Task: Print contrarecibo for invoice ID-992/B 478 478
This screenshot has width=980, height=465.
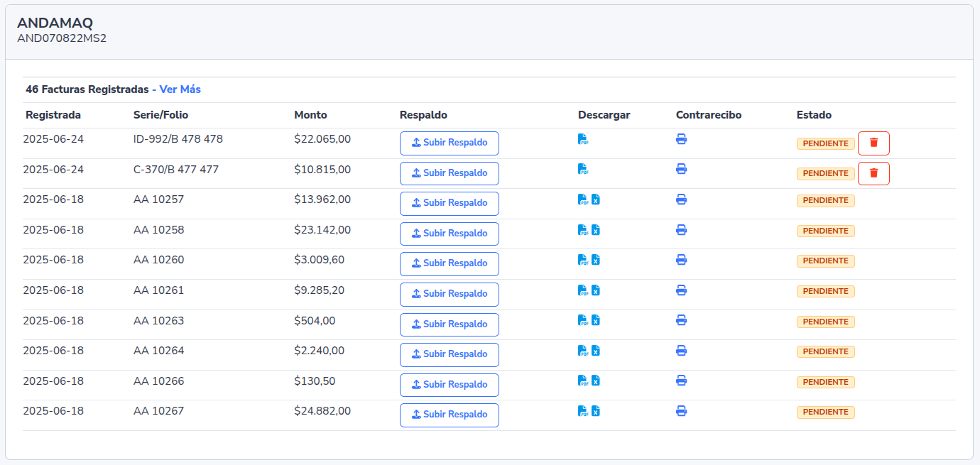Action: [681, 139]
